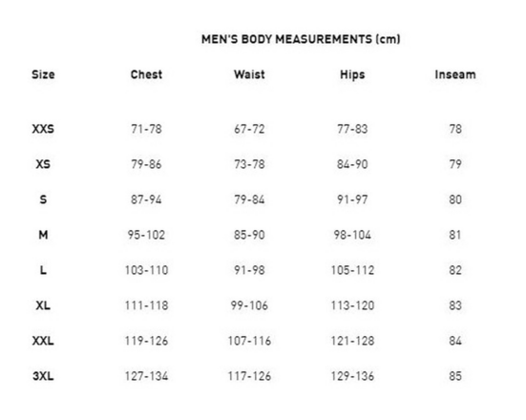Click inseam value 85 for 3XL

pos(455,376)
